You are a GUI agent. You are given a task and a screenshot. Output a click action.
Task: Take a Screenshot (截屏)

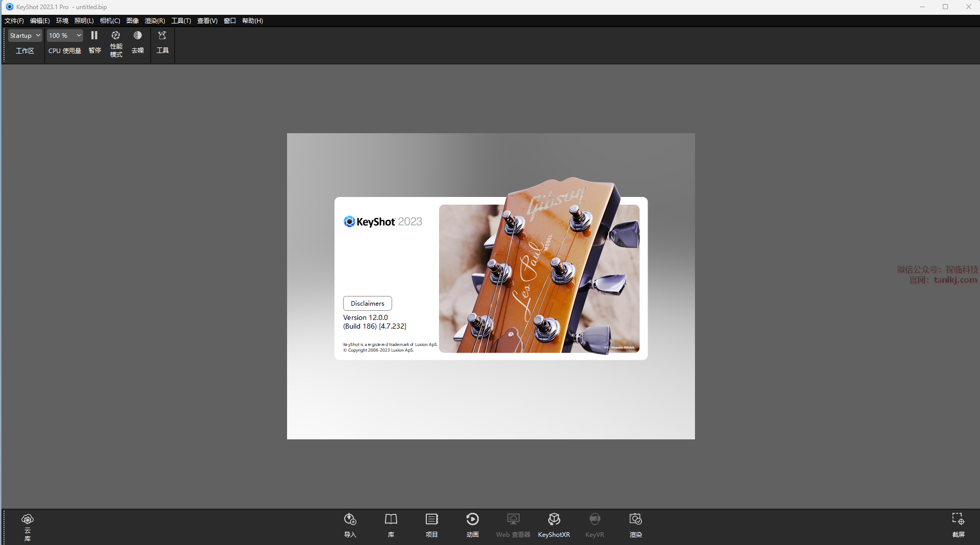(x=958, y=525)
